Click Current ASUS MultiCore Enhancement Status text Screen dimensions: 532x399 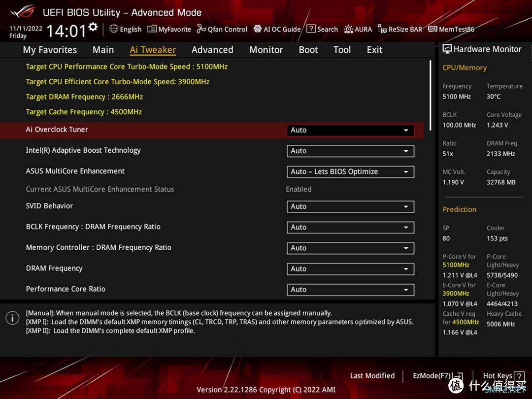[100, 189]
